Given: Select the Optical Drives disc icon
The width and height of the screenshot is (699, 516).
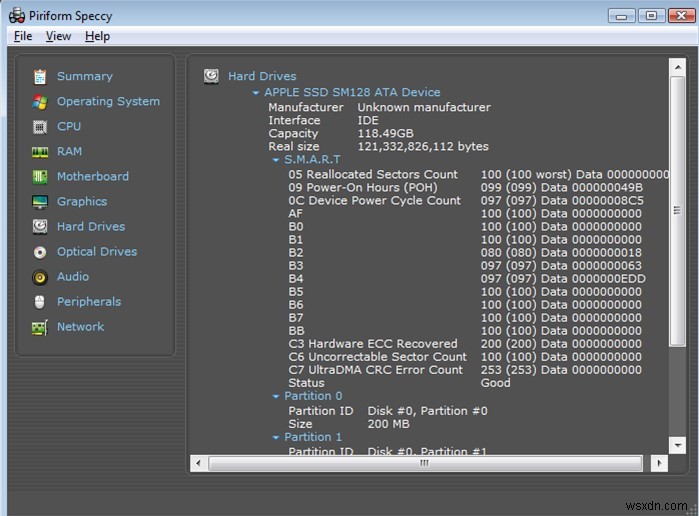Looking at the screenshot, I should (40, 252).
